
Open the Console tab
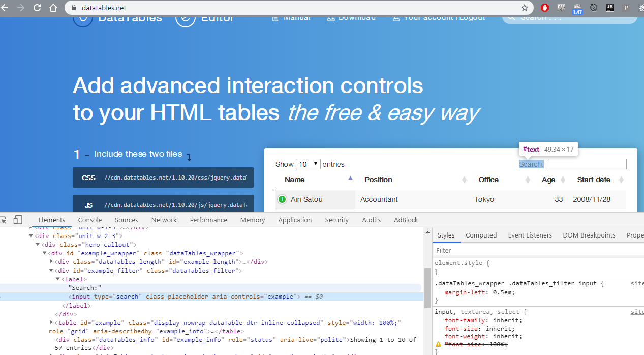tap(90, 220)
